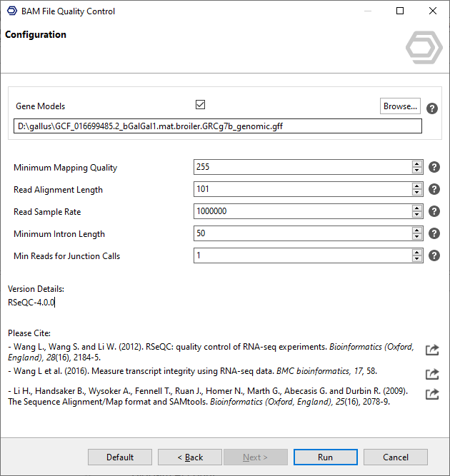Increase Minimum Mapping Quality value
The height and width of the screenshot is (476, 450).
(417, 163)
